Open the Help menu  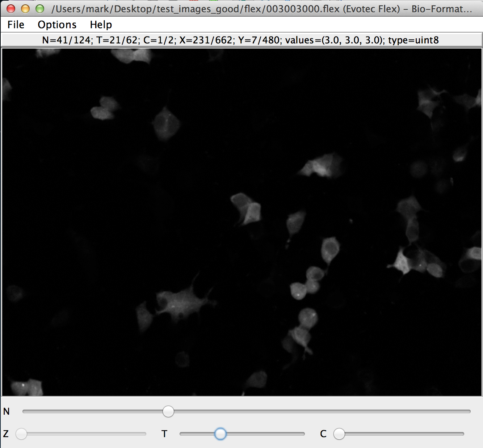(x=101, y=25)
